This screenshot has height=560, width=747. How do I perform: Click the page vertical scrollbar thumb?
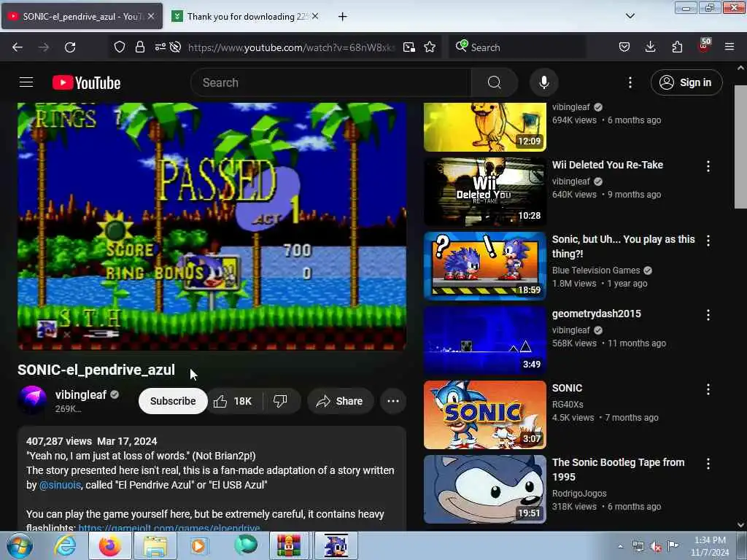(x=740, y=147)
